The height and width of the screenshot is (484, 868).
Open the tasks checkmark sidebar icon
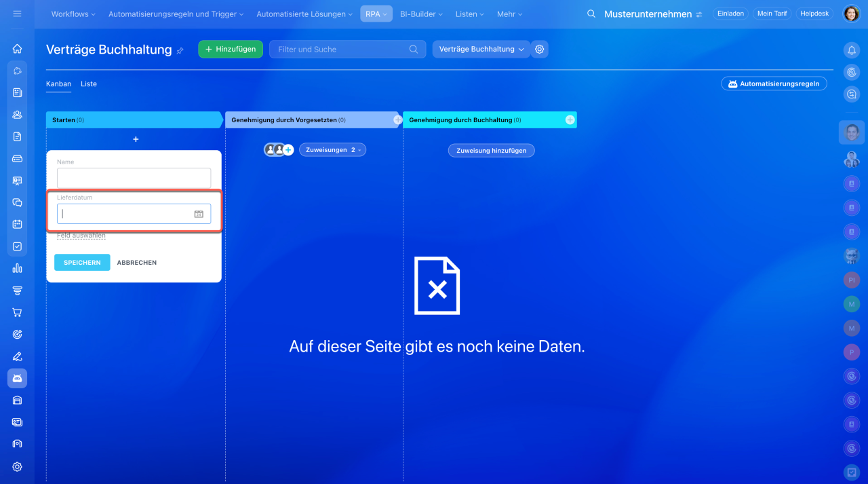coord(17,246)
